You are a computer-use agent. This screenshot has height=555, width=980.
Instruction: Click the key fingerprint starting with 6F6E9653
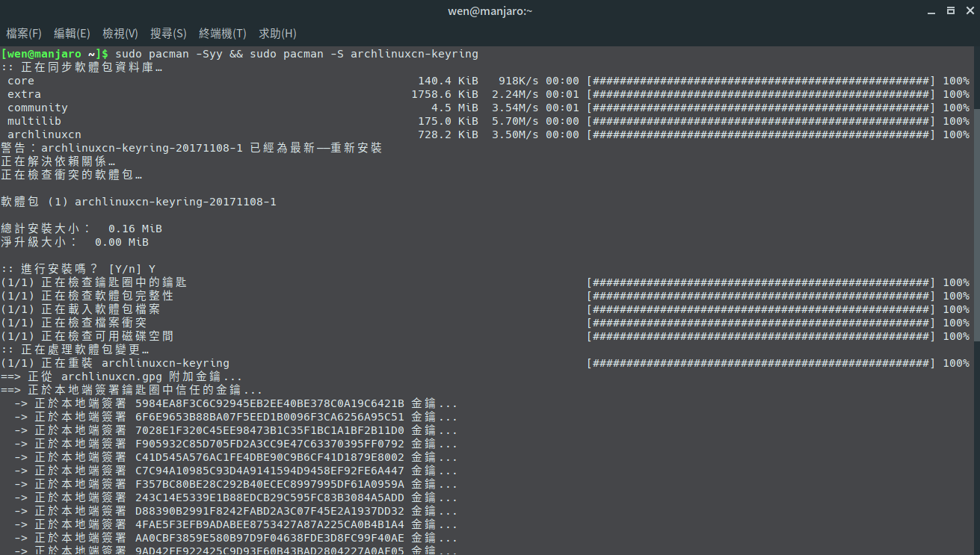point(270,417)
